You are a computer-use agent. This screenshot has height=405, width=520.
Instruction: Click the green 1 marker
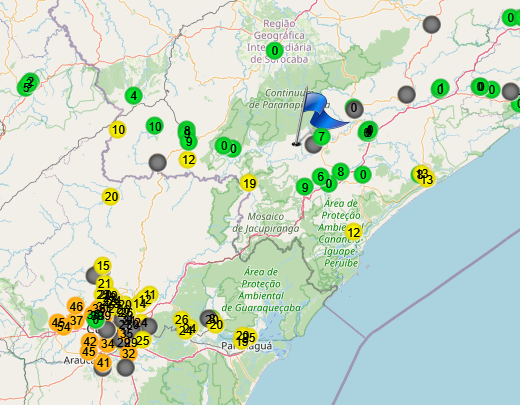pos(440,89)
